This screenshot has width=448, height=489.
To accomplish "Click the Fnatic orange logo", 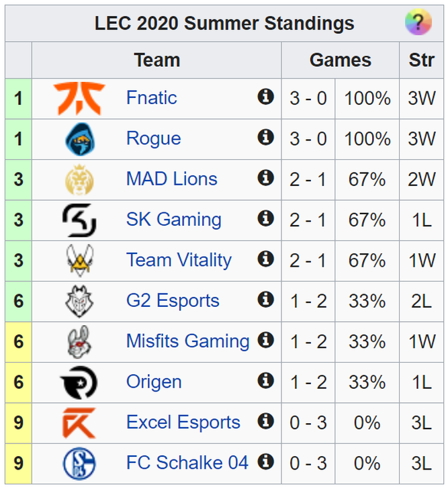I will point(79,99).
